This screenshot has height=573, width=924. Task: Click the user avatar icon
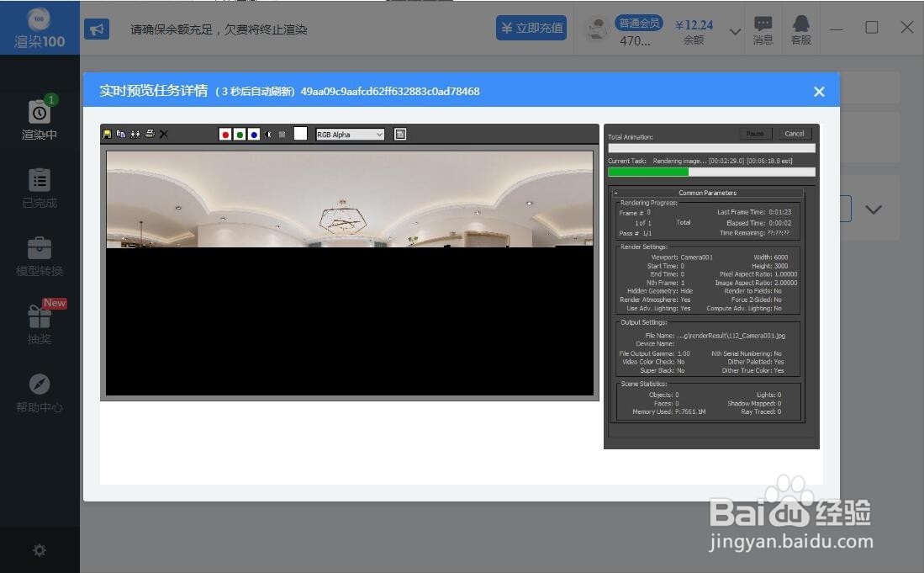pyautogui.click(x=596, y=29)
